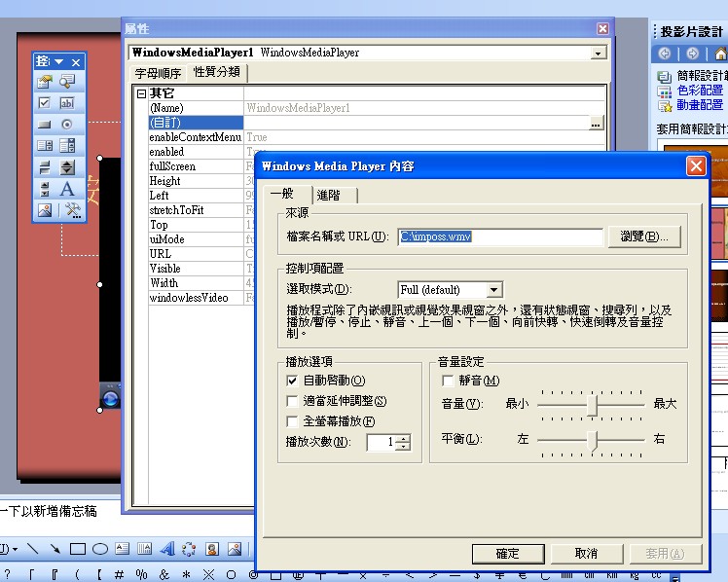Switch to the 字母順序 tab in properties
Image resolution: width=728 pixels, height=582 pixels.
tap(158, 73)
